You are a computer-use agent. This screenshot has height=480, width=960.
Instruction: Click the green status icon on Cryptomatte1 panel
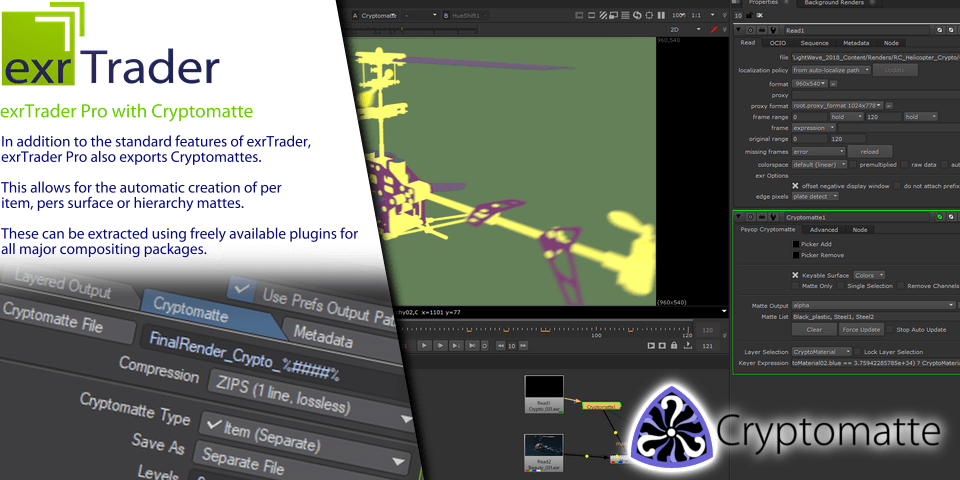940,217
